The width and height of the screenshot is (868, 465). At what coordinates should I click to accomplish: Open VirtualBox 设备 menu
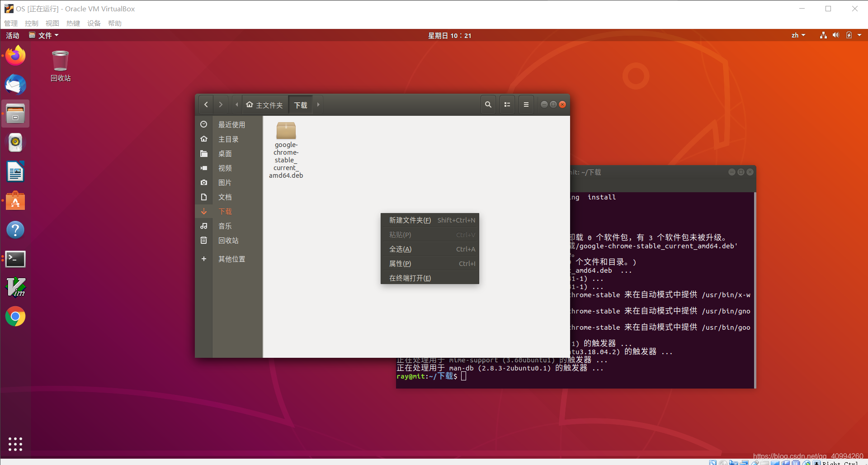(x=94, y=23)
